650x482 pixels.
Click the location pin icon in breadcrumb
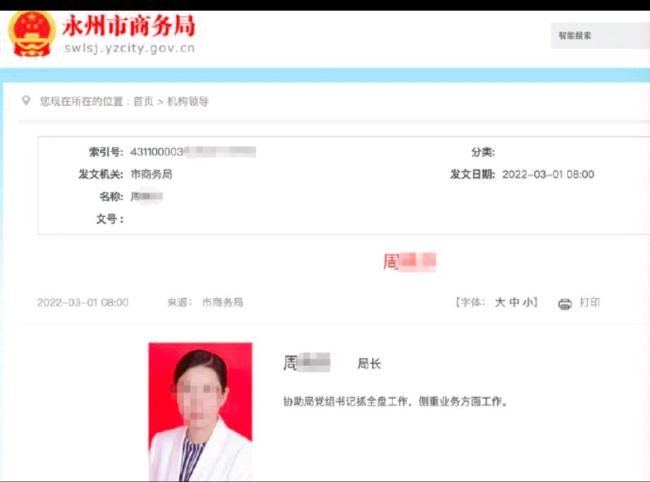point(26,101)
